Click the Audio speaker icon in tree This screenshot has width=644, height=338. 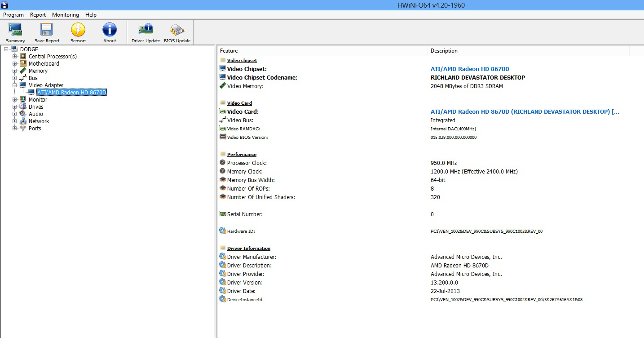coord(23,114)
